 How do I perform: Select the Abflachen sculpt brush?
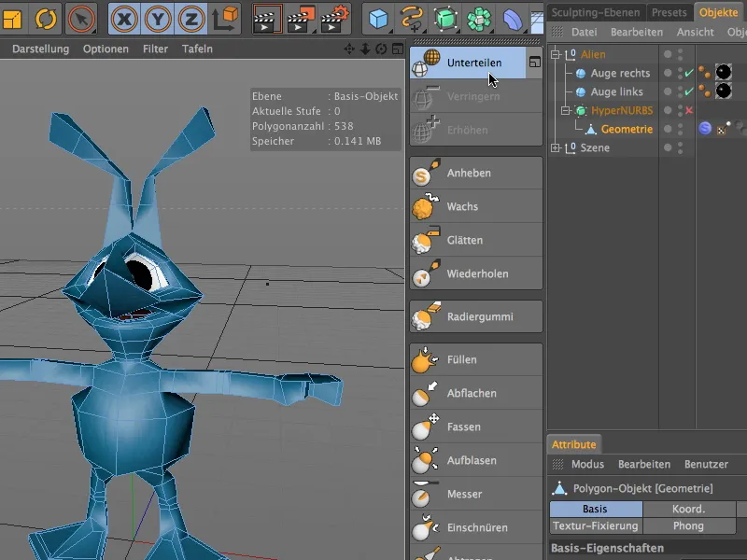coord(476,393)
